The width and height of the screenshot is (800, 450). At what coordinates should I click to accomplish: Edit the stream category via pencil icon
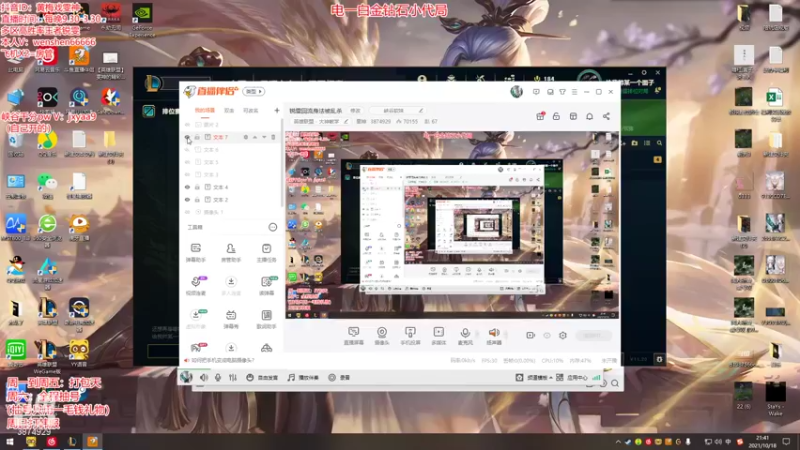coord(346,121)
